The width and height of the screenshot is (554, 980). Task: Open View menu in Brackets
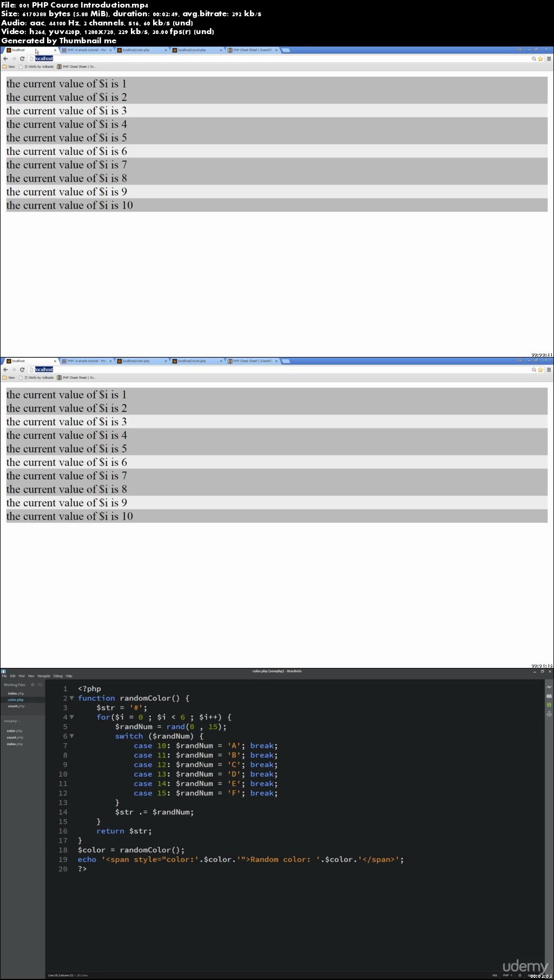(x=31, y=676)
